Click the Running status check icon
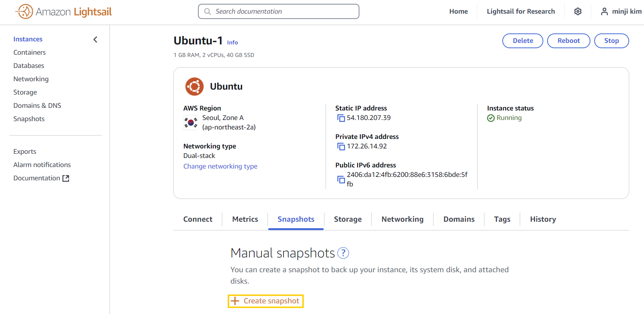Image resolution: width=644 pixels, height=314 pixels. tap(491, 118)
